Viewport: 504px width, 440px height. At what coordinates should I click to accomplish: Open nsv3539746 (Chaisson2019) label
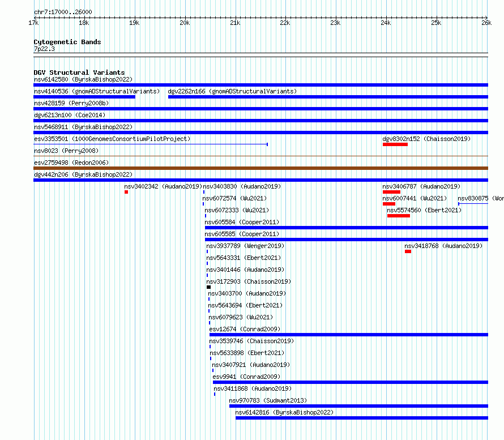coord(251,341)
